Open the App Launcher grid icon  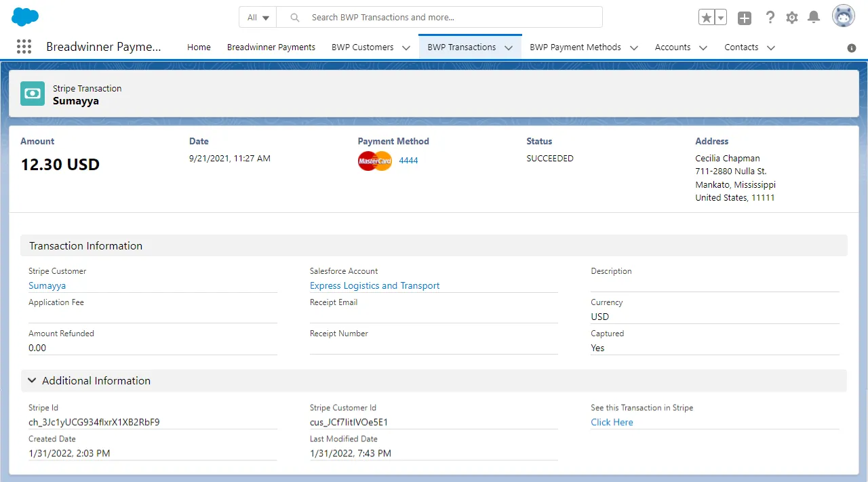24,47
